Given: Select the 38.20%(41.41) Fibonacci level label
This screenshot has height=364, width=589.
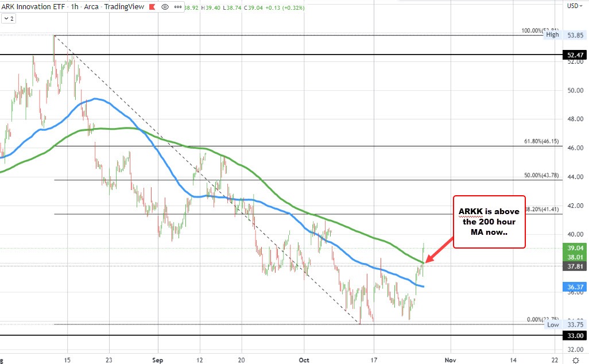Looking at the screenshot, I should tap(542, 209).
